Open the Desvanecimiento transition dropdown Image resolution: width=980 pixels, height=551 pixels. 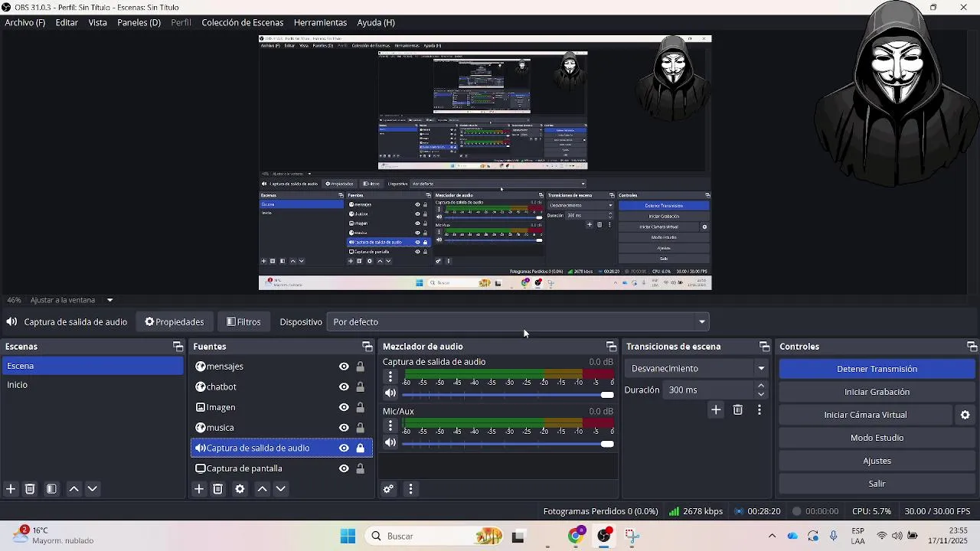coord(697,368)
